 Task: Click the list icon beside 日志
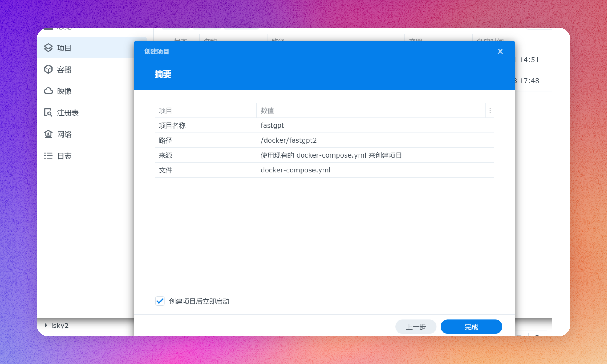pos(48,156)
